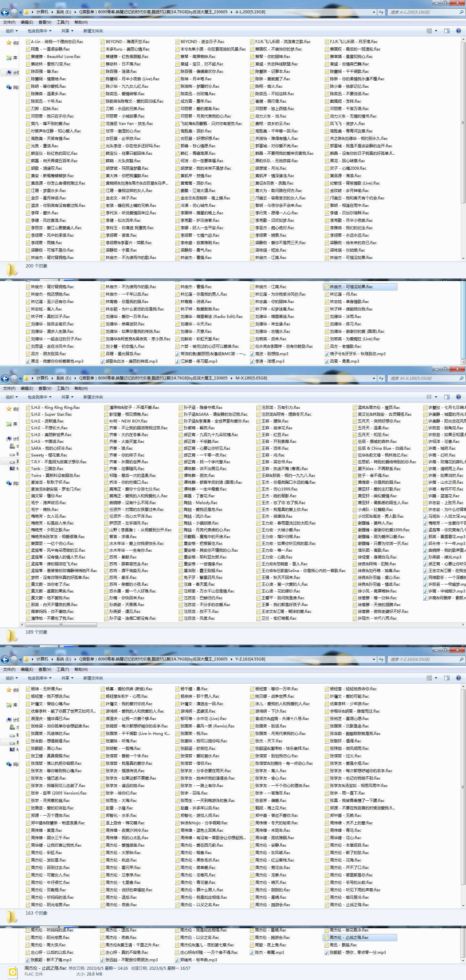Screen dimensions: 466x980
Task: Click Network icon in Y-Z.163 navigation pane
Action: pyautogui.click(x=9, y=764)
